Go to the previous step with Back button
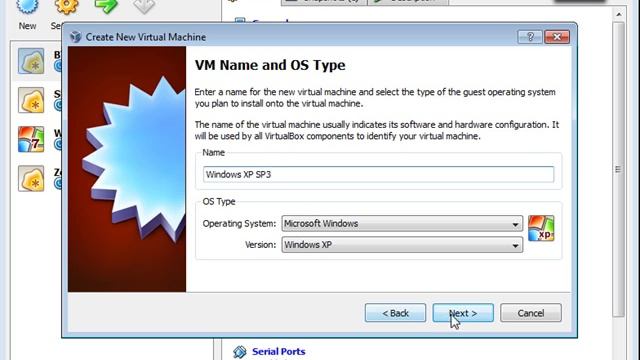Viewport: 640px width, 360px height. coord(395,313)
